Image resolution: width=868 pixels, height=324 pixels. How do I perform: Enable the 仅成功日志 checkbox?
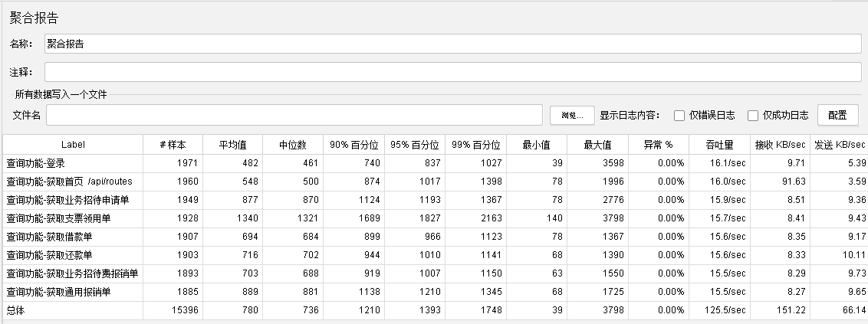[753, 116]
